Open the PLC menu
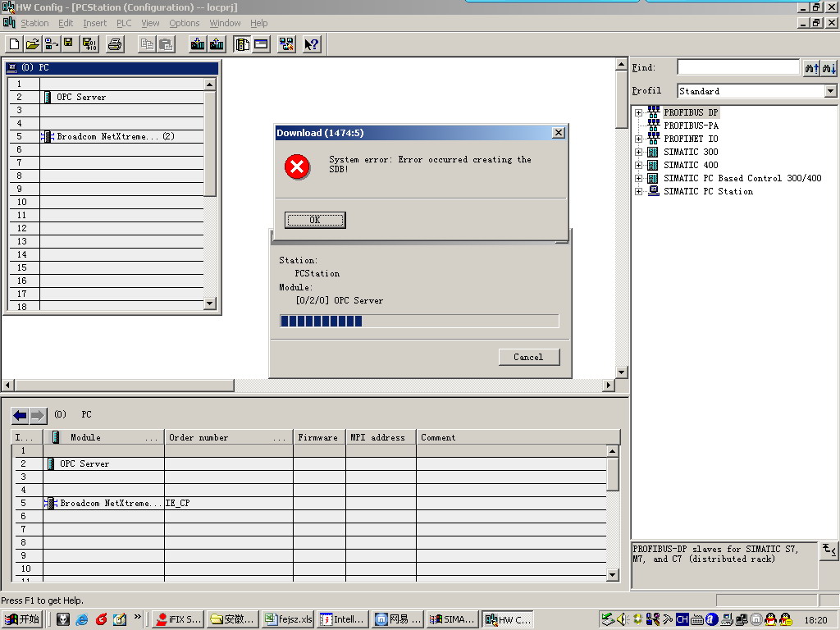The height and width of the screenshot is (630, 840). pos(124,23)
